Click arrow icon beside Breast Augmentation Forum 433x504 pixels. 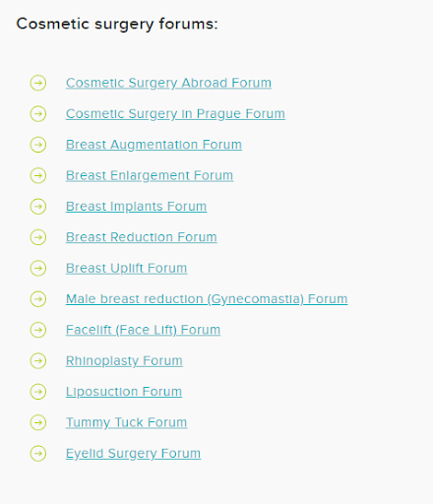[x=38, y=145]
